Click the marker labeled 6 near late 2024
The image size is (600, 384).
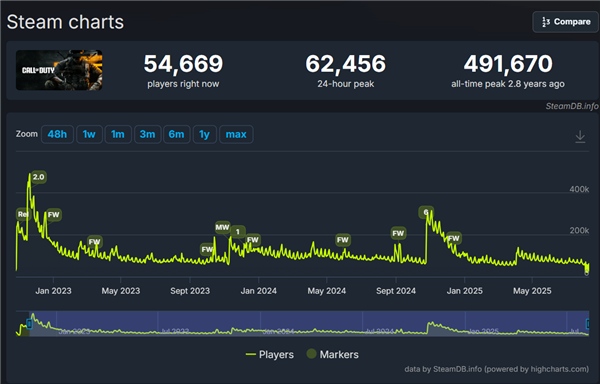tap(426, 212)
